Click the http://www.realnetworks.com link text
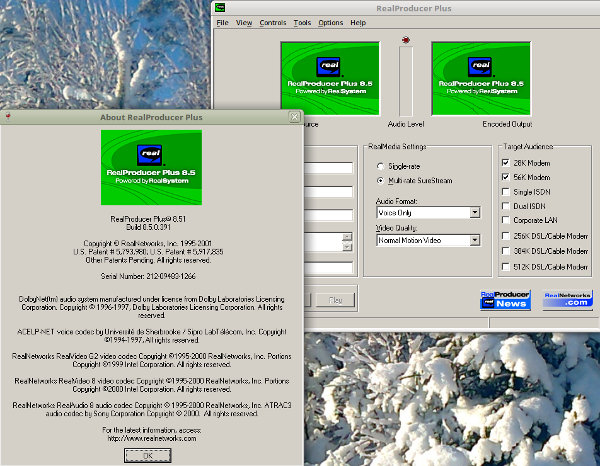This screenshot has width=600, height=466. click(x=152, y=438)
